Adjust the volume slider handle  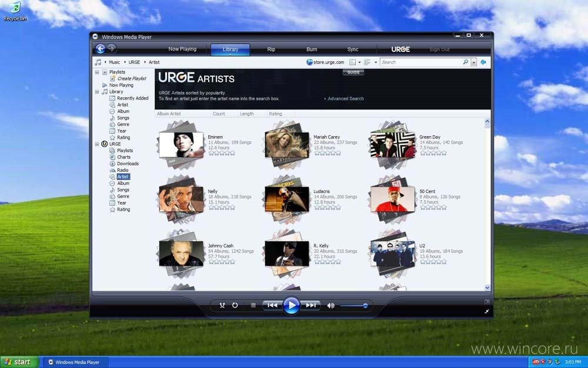click(x=365, y=306)
